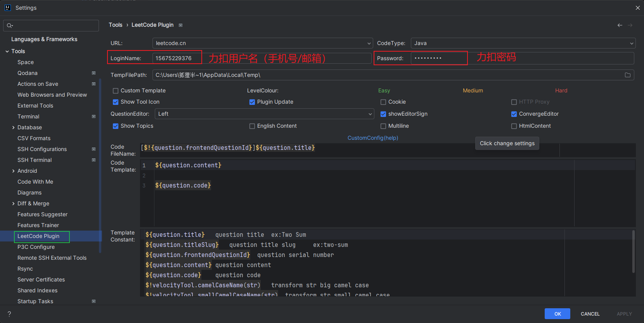Uncheck Show Tool Icon

116,102
